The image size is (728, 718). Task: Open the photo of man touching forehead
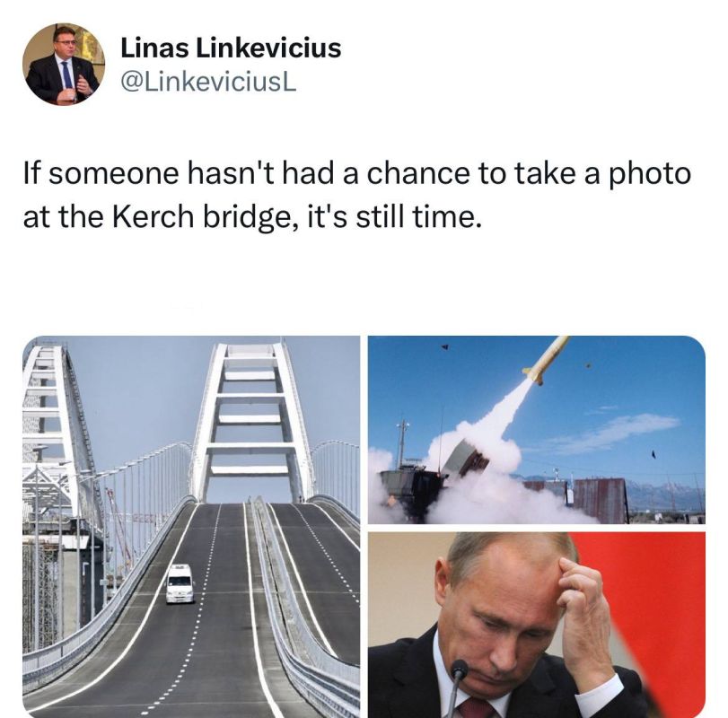[537, 626]
